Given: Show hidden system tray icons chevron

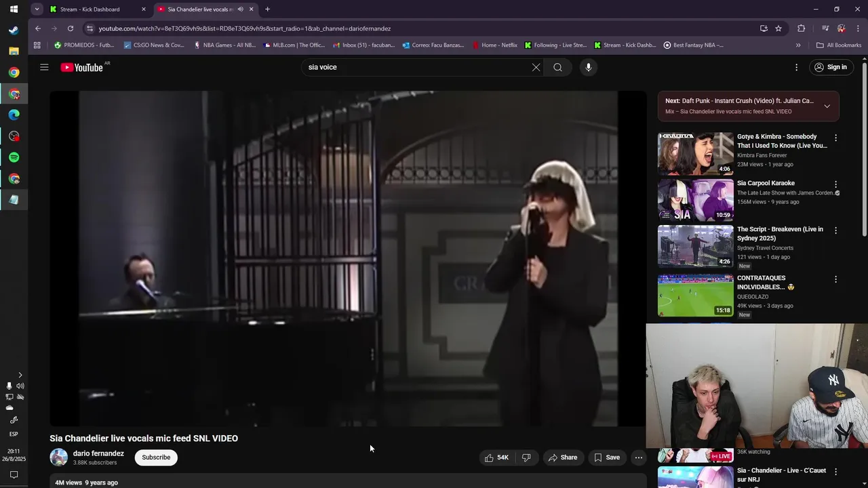Looking at the screenshot, I should click(x=20, y=375).
